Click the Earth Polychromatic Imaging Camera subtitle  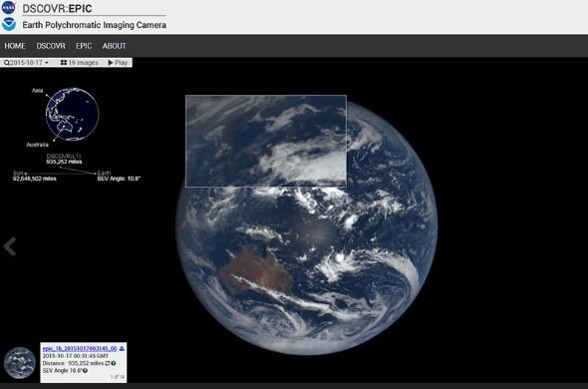coord(94,25)
